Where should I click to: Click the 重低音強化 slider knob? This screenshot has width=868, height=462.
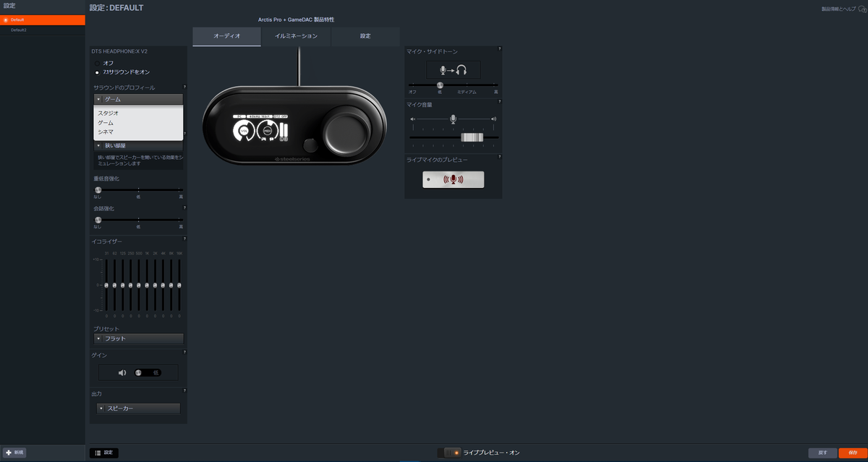coord(98,190)
